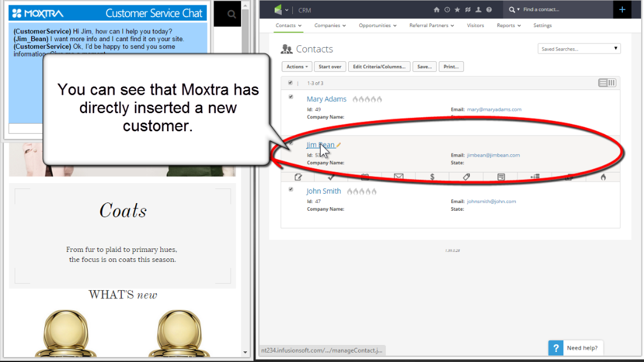The height and width of the screenshot is (362, 644).
Task: Toggle the select-all contacts checkbox
Action: pos(291,82)
